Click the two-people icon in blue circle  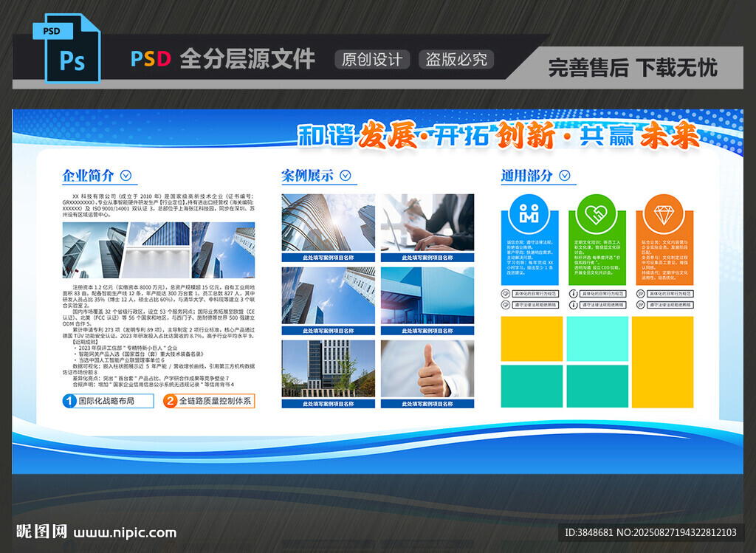[529, 214]
